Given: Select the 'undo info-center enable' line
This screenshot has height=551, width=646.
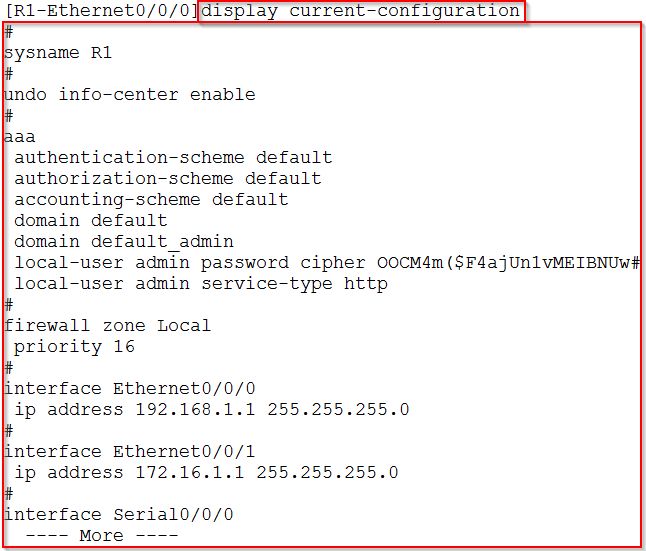Looking at the screenshot, I should [129, 95].
